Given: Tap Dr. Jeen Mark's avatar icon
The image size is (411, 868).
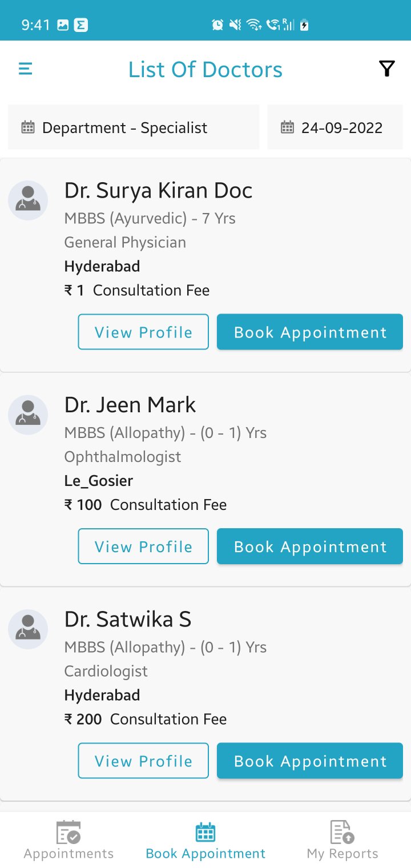Looking at the screenshot, I should 28,415.
